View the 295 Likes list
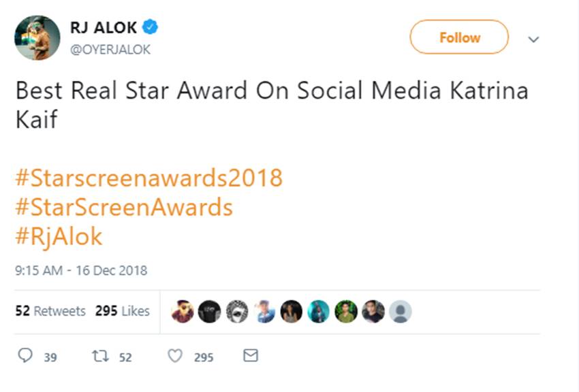This screenshot has width=579, height=392. click(123, 311)
